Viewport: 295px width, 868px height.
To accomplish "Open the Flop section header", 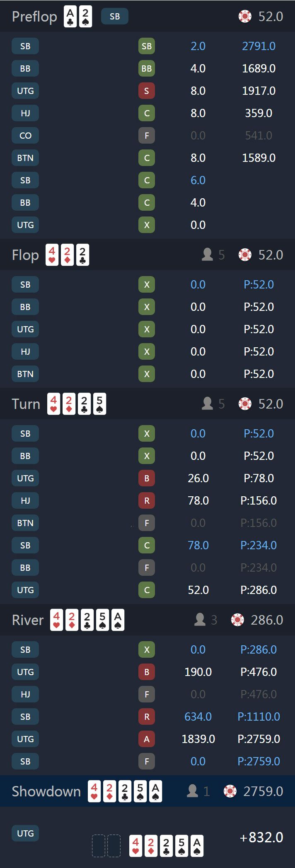I will pyautogui.click(x=147, y=255).
